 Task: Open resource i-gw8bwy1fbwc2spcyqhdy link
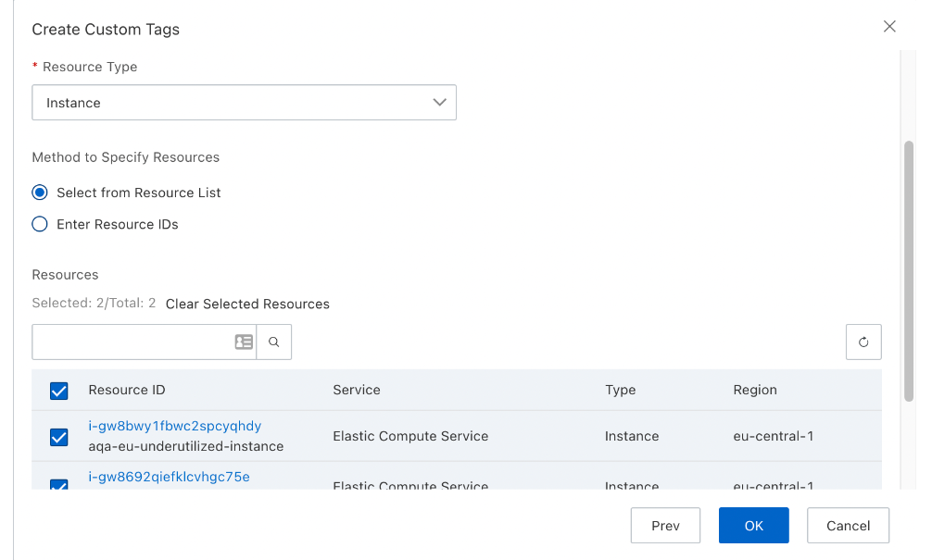click(175, 426)
